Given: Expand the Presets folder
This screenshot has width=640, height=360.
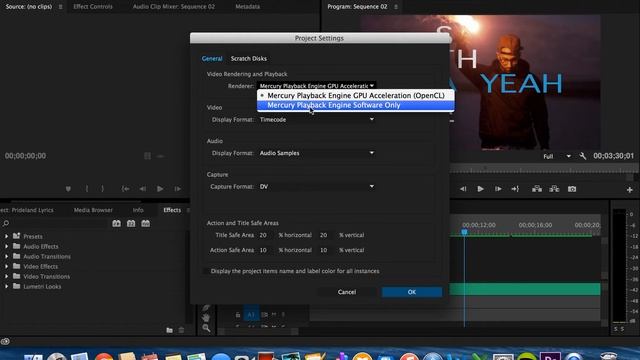Looking at the screenshot, I should (x=7, y=236).
